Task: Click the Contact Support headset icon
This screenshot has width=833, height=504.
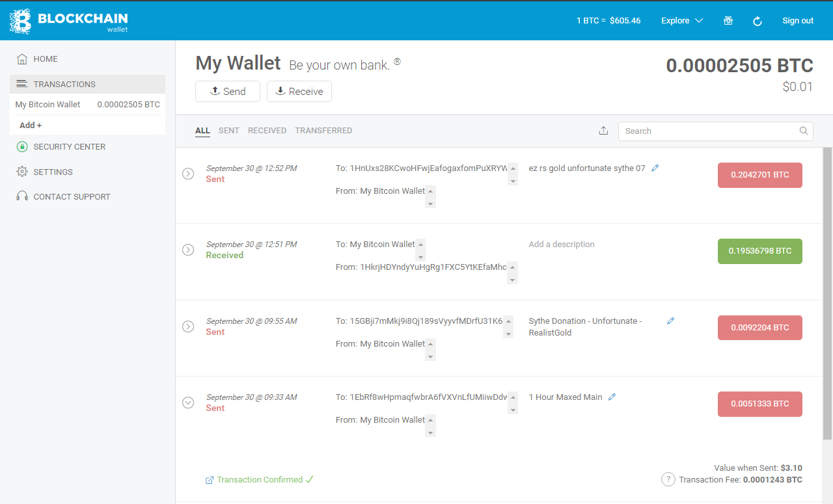Action: pos(22,196)
